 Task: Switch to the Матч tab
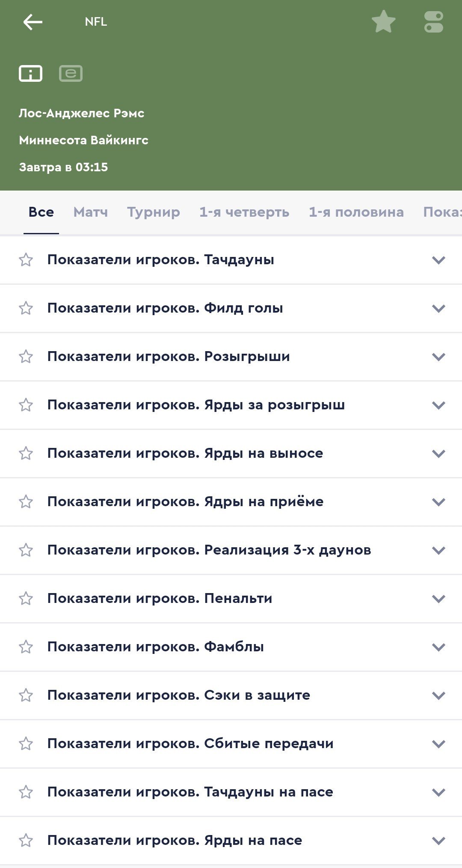tap(90, 212)
